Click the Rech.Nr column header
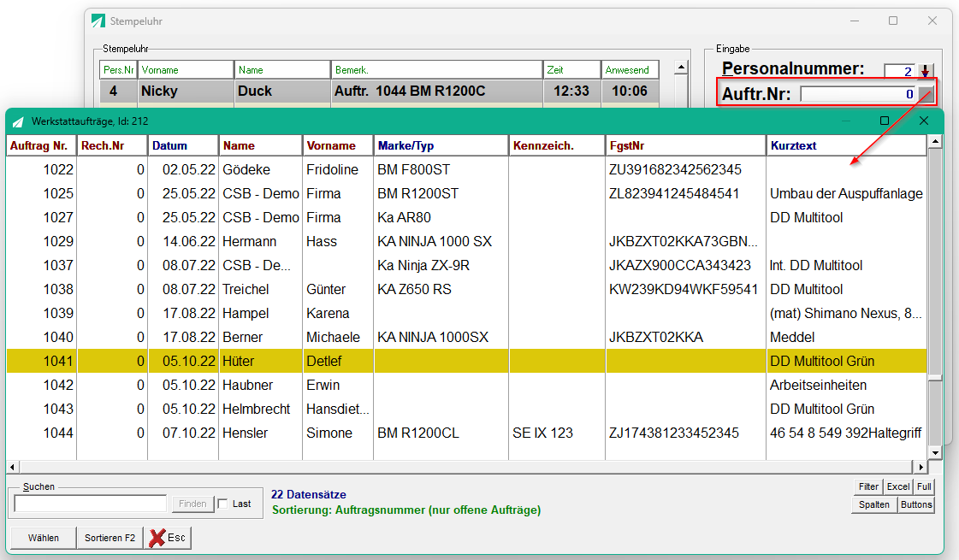This screenshot has width=959, height=560. [112, 145]
